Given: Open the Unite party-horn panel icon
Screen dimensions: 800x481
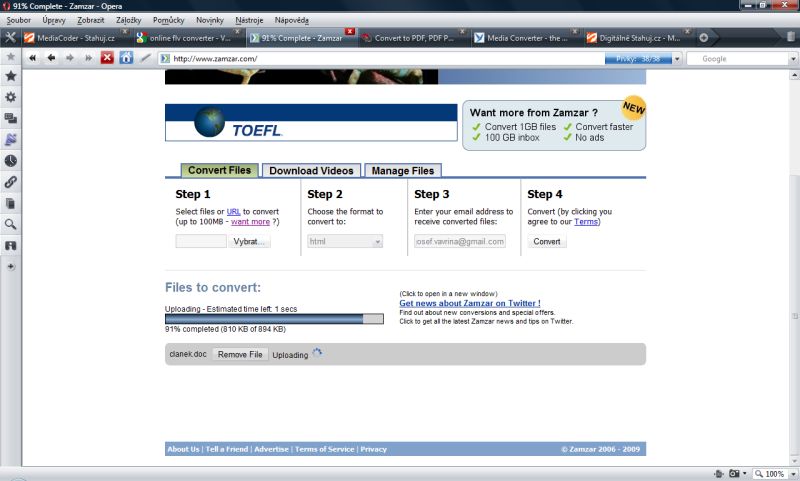Looking at the screenshot, I should [x=10, y=139].
